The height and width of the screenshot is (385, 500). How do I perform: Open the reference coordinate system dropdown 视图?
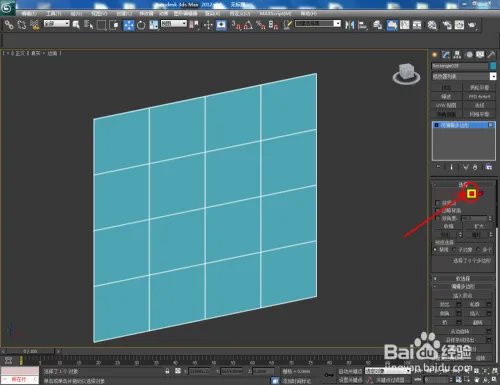click(174, 24)
